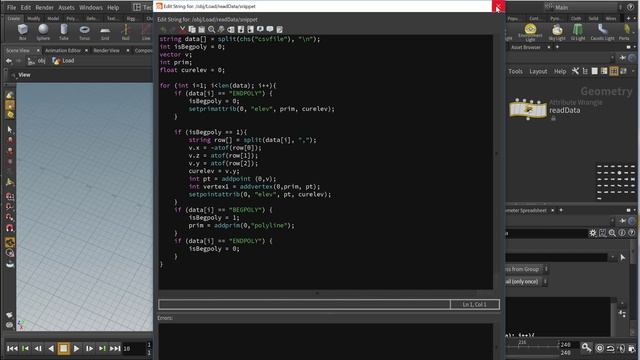The height and width of the screenshot is (360, 640).
Task: Select the Null shelf tool
Action: (x=126, y=31)
